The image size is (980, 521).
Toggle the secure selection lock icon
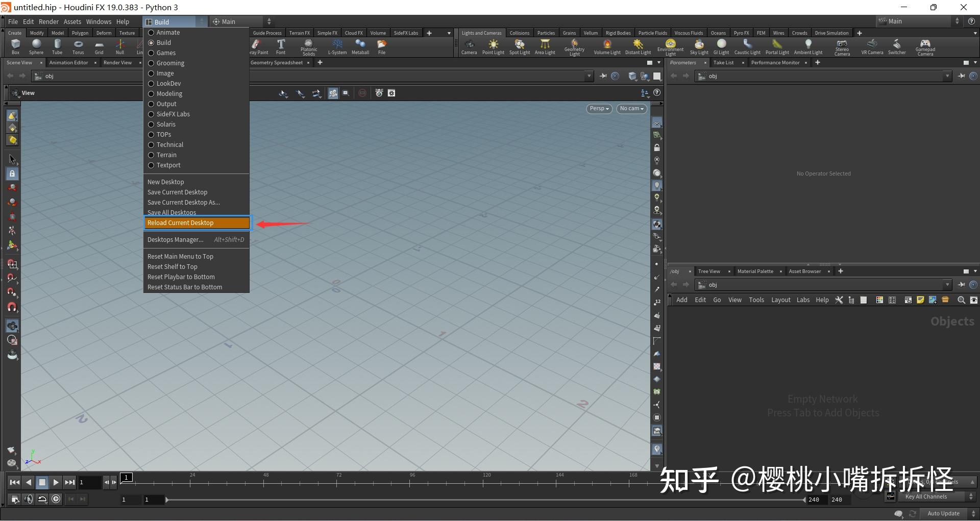pyautogui.click(x=12, y=173)
